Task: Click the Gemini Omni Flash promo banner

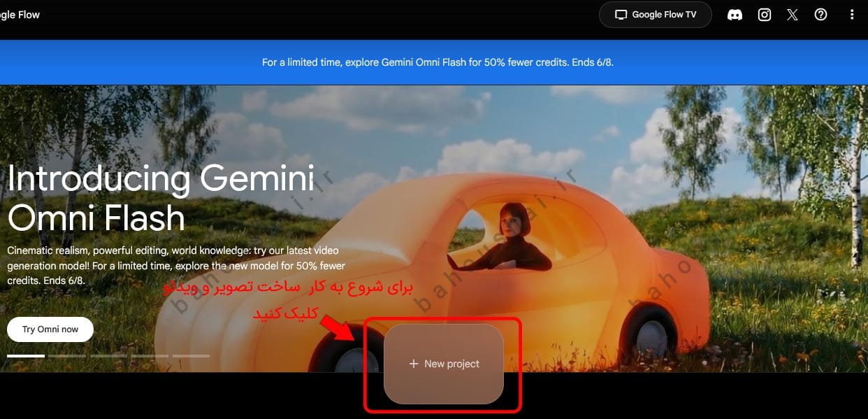Action: (434, 62)
